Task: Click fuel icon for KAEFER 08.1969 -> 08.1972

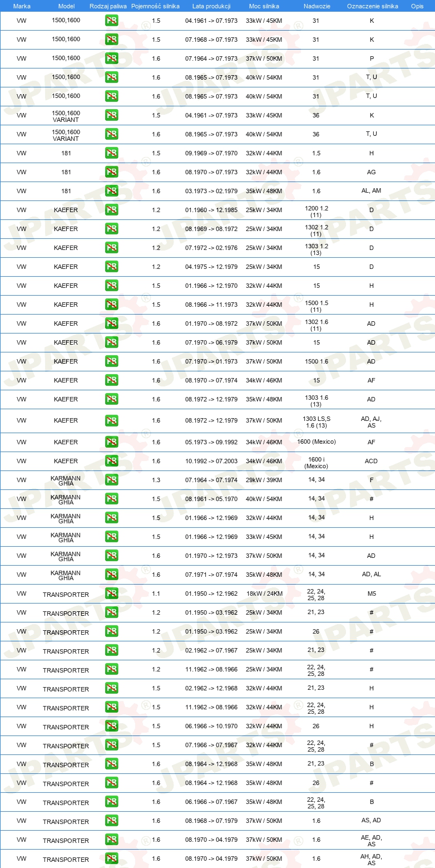Action: (111, 229)
